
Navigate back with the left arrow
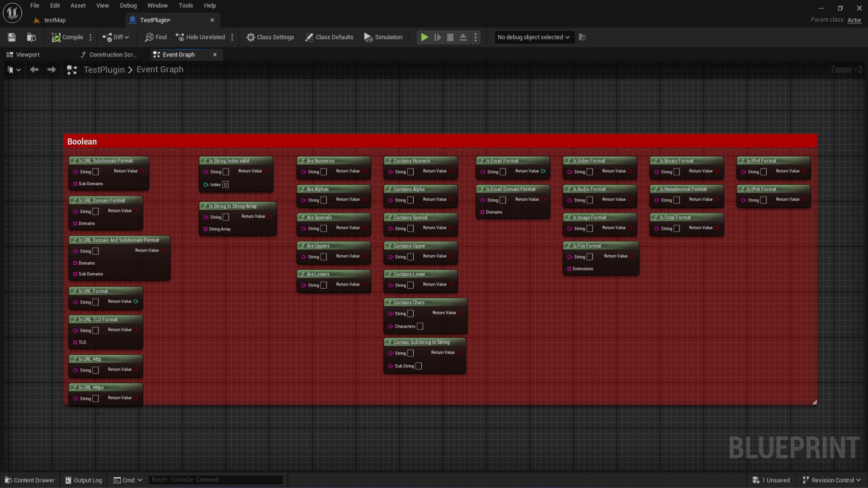[34, 70]
